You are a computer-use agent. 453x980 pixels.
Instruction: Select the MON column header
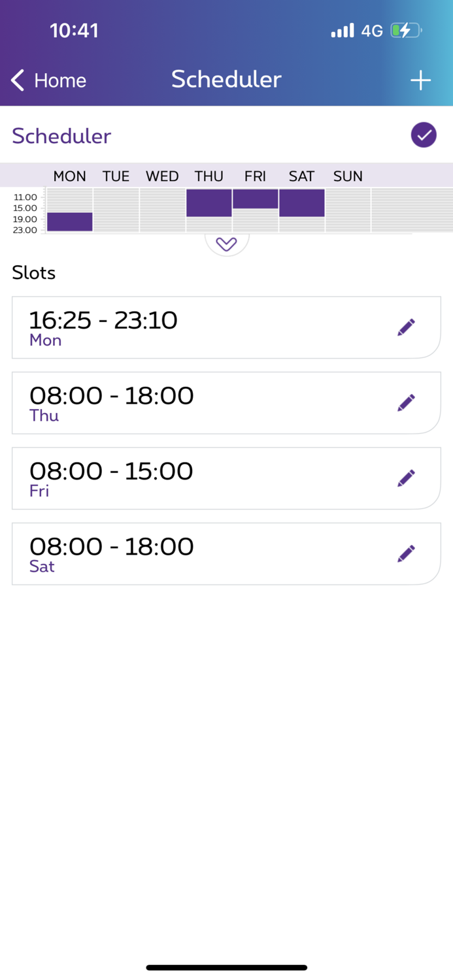tap(69, 176)
